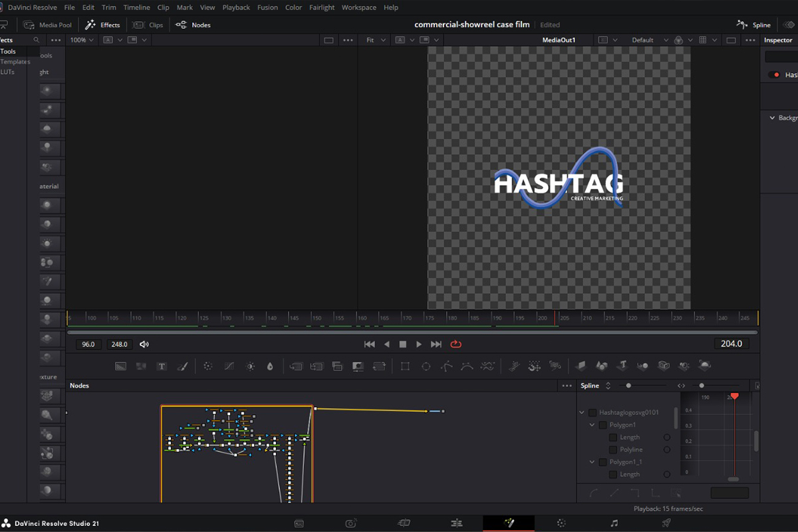Toggle the red enable switch in Inspector

775,75
